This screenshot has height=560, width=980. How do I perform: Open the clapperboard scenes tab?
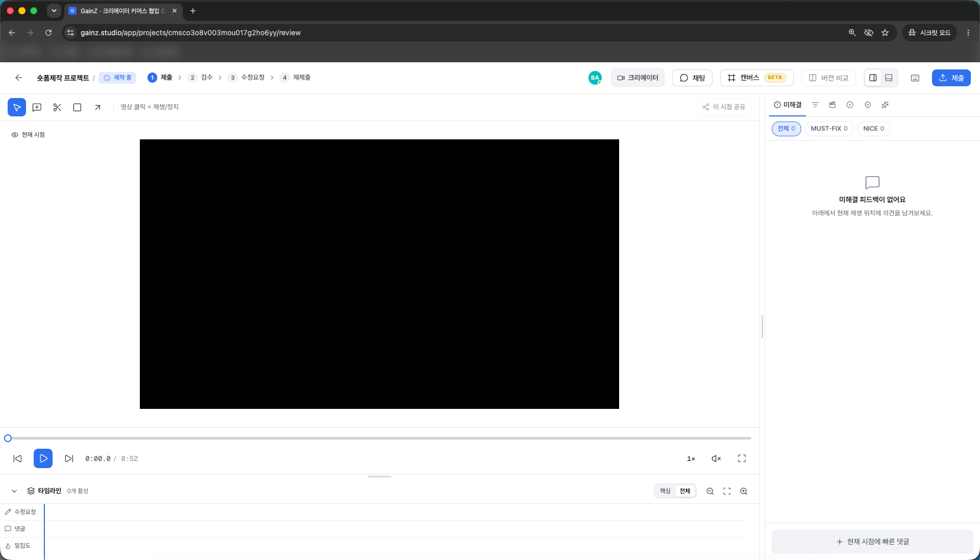click(832, 105)
